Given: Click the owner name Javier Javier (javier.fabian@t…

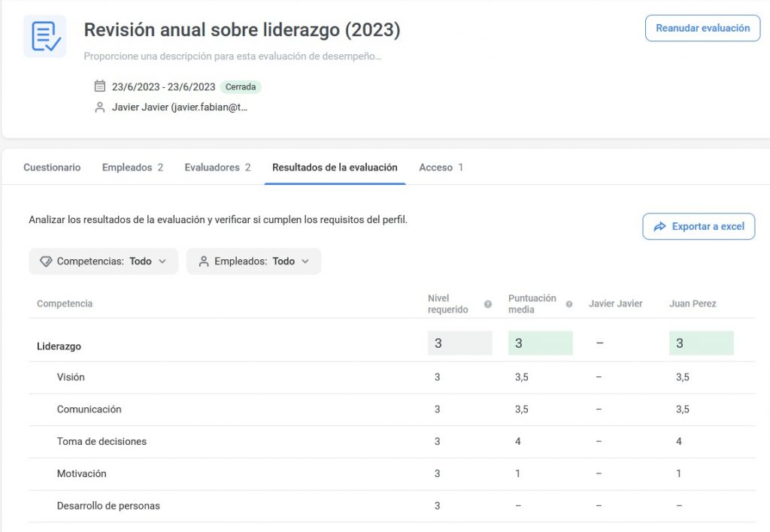Looking at the screenshot, I should point(179,107).
